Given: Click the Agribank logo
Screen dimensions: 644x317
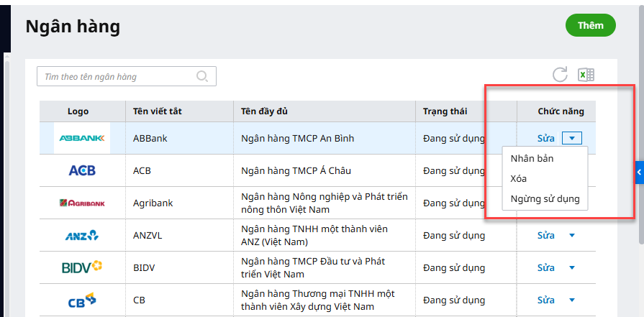Looking at the screenshot, I should pyautogui.click(x=82, y=203).
